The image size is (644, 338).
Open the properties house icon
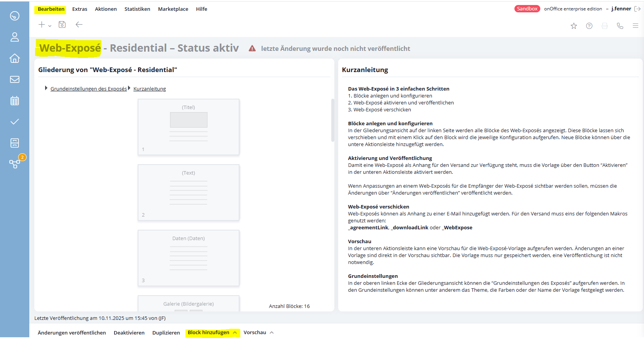tap(15, 58)
